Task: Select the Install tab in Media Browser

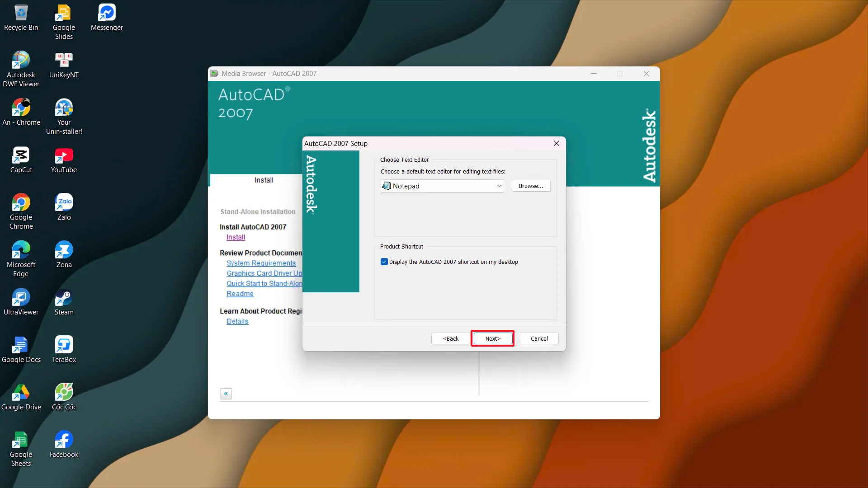Action: coord(264,180)
